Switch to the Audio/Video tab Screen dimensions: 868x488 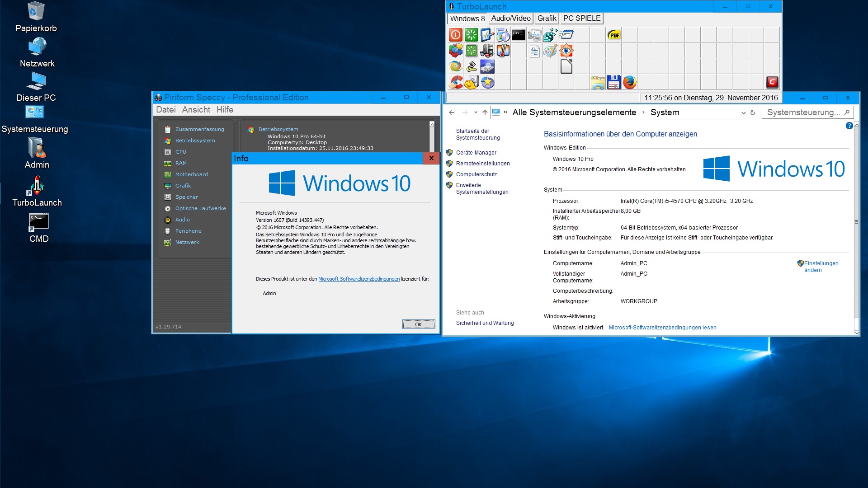(510, 19)
